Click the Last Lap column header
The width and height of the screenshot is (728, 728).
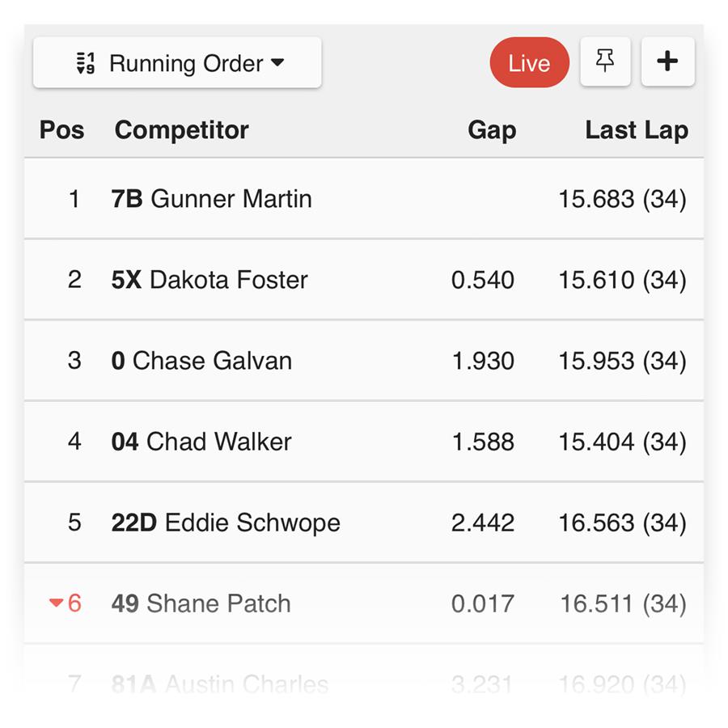tap(637, 130)
